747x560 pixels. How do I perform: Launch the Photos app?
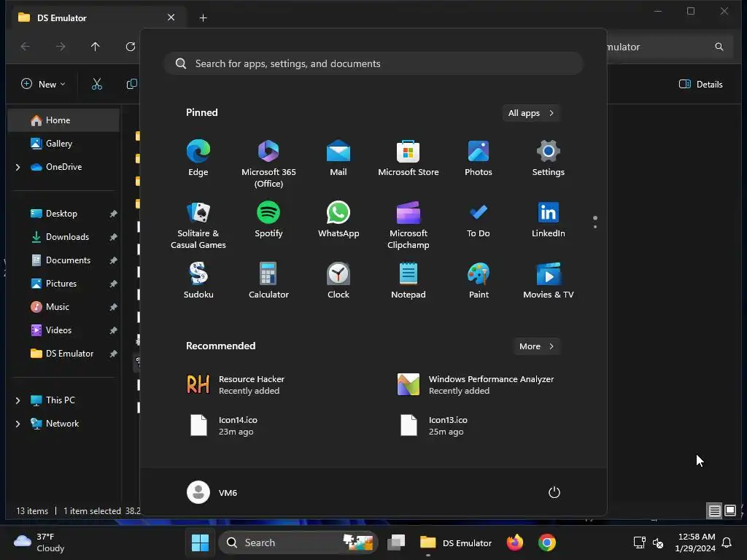point(479,158)
